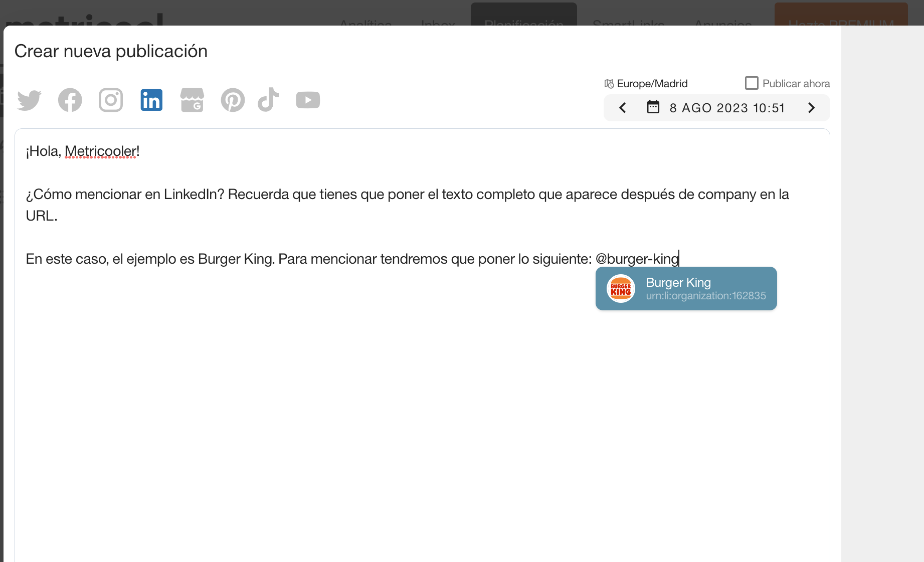Screen dimensions: 924x562
Task: Select the Twitter network icon
Action: pyautogui.click(x=29, y=100)
